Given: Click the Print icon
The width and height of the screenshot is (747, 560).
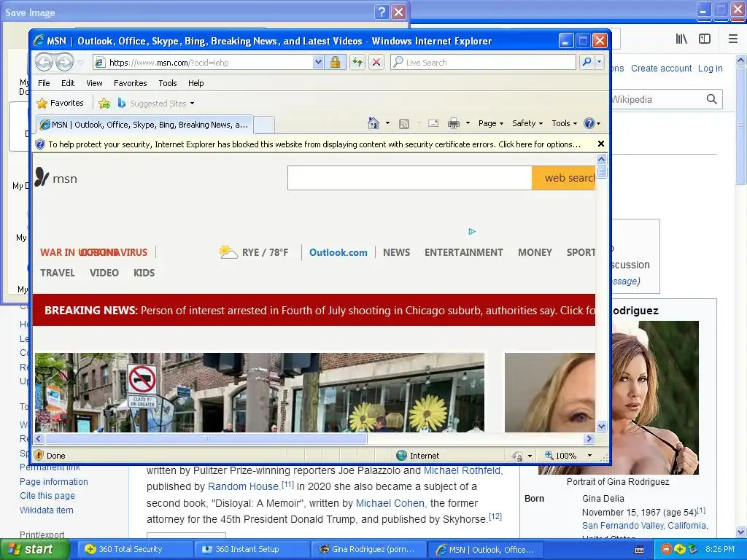Looking at the screenshot, I should click(454, 123).
